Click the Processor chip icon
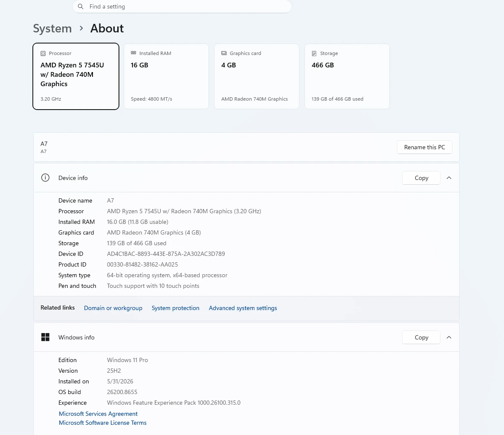The width and height of the screenshot is (504, 435). click(x=43, y=53)
